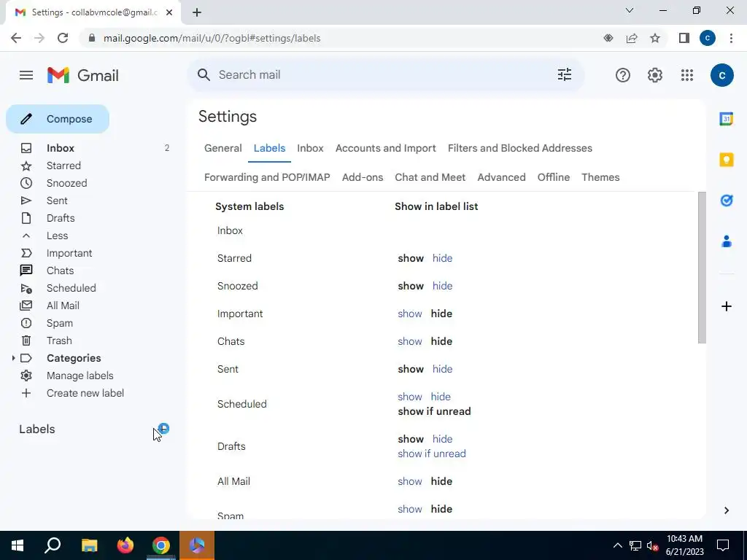Switch to the General tab

(x=223, y=149)
